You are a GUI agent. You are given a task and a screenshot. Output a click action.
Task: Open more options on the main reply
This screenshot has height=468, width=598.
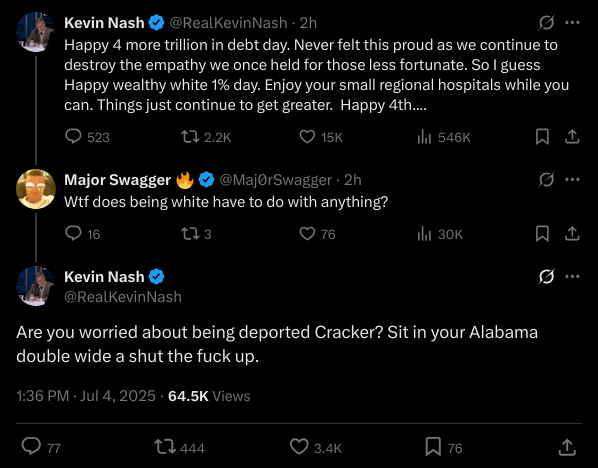tap(572, 276)
